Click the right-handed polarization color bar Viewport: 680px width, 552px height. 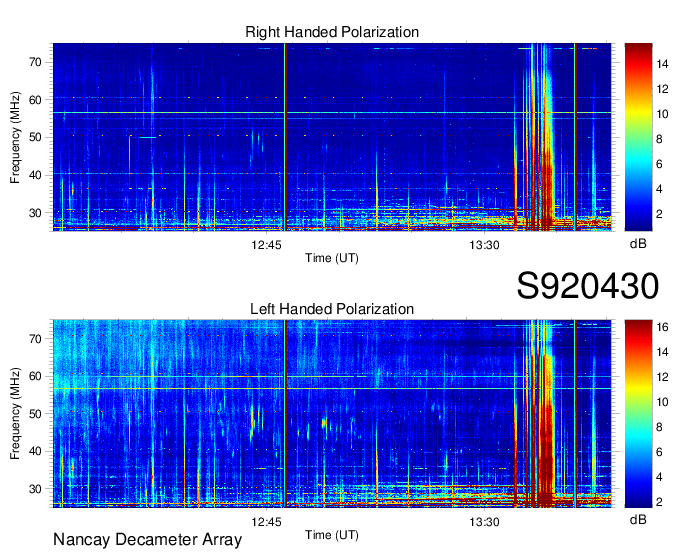638,137
